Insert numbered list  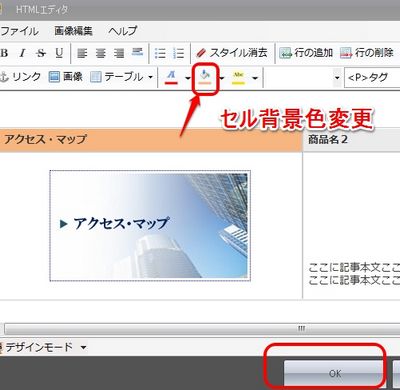pyautogui.click(x=179, y=53)
